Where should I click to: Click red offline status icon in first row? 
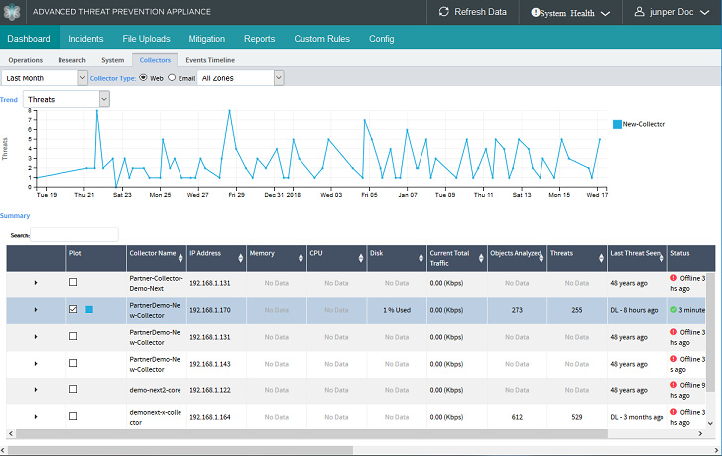coord(673,278)
